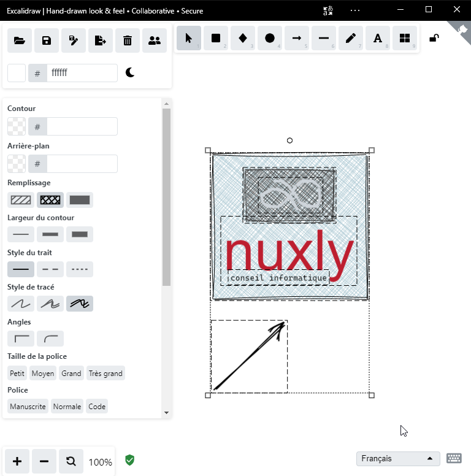Viewport: 471px width, 476px height.
Task: Click the Contour hex color field
Action: click(x=82, y=126)
